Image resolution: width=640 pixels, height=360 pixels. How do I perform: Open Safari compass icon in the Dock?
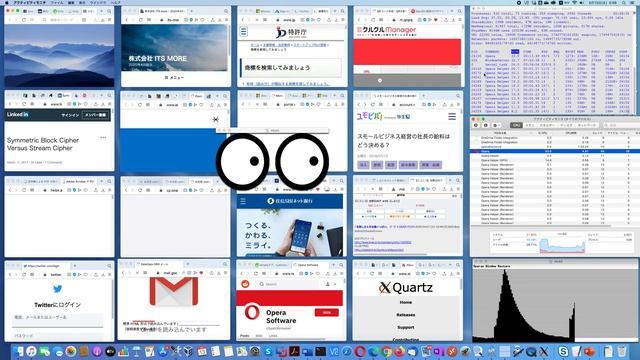pos(347,351)
